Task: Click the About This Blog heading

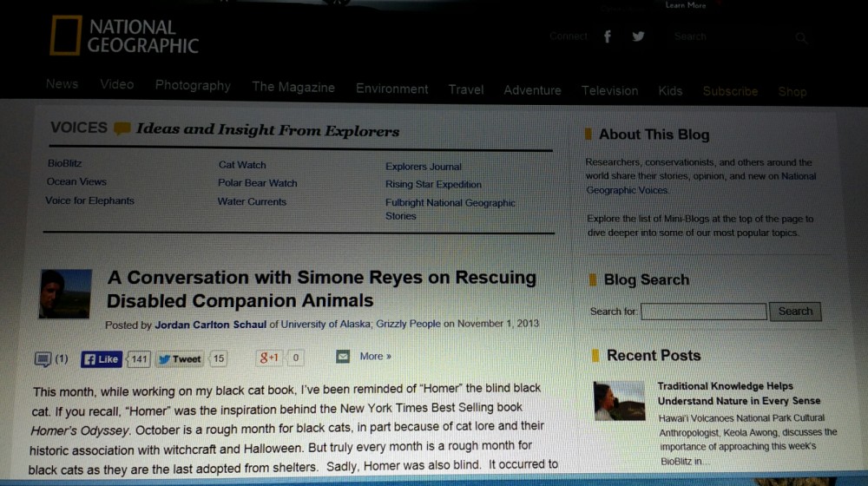Action: [x=654, y=135]
